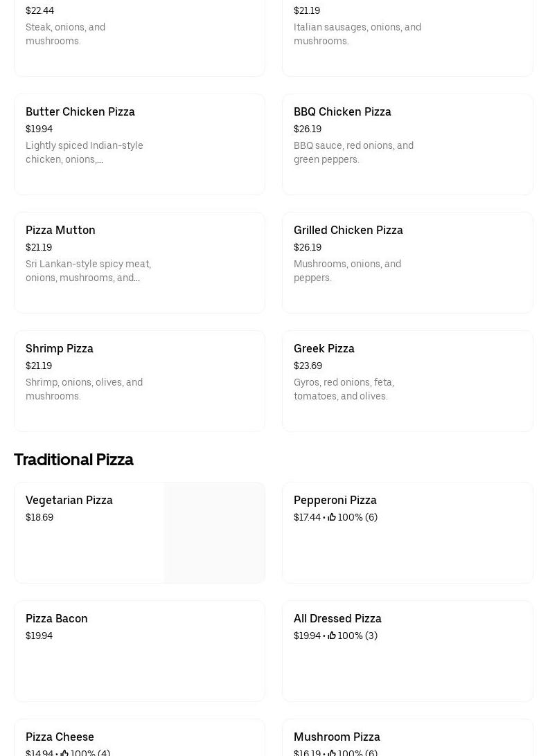The height and width of the screenshot is (756, 557).
Task: Open the Vegetarian Pizza image placeholder
Action: tap(215, 532)
